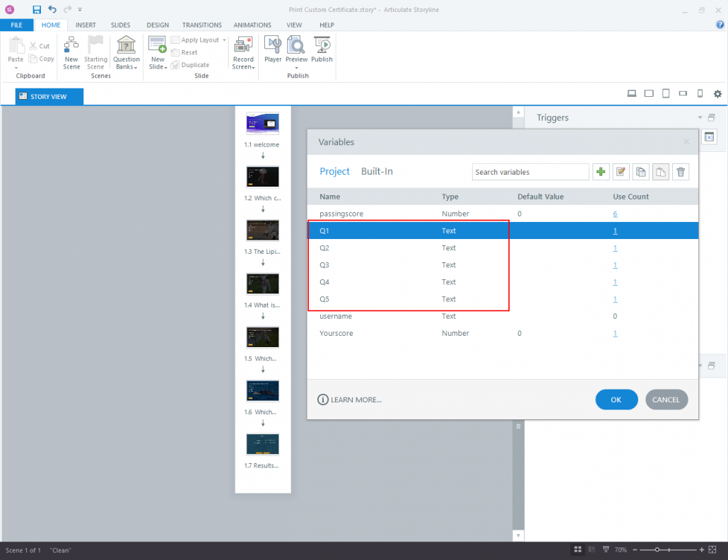Open the DESIGN ribbon tab

157,25
